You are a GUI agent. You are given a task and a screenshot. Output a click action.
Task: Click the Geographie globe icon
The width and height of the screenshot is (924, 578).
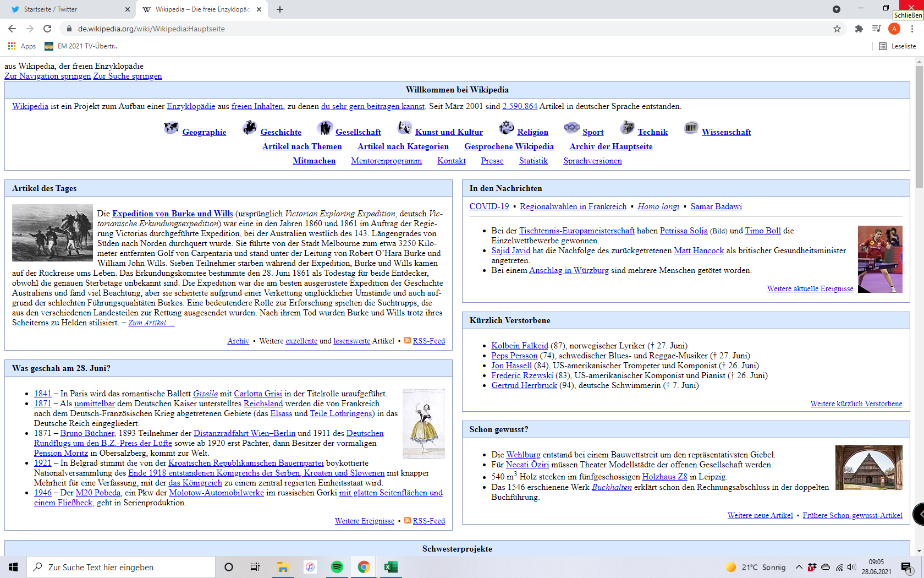click(172, 128)
